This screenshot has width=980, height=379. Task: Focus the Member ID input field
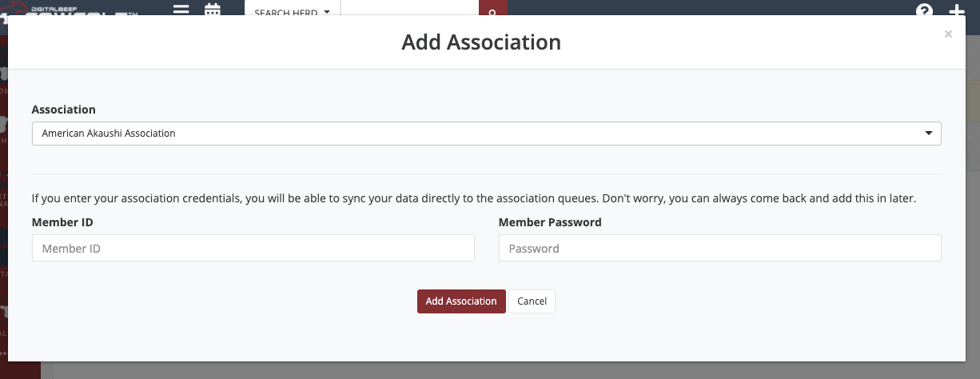click(253, 249)
